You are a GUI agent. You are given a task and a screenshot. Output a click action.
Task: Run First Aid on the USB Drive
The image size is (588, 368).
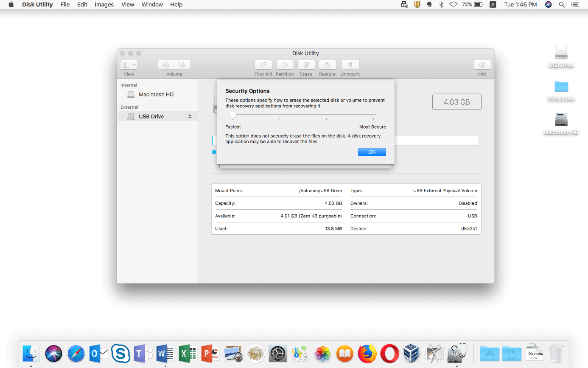pos(263,65)
